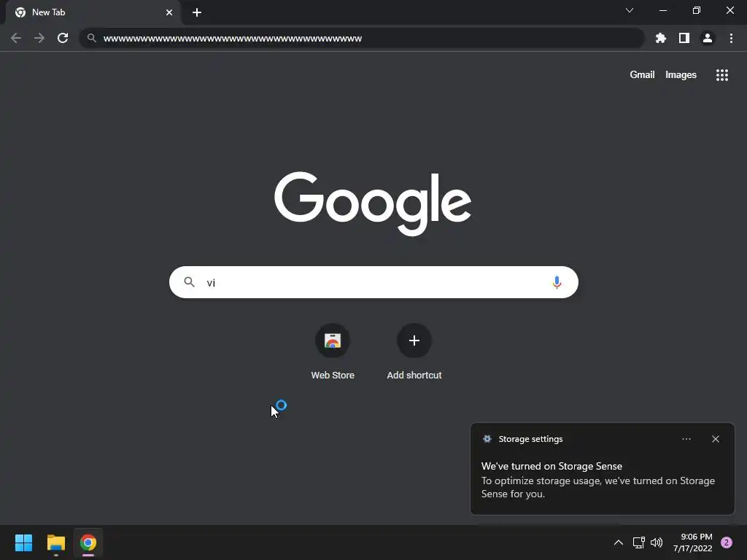Image resolution: width=747 pixels, height=560 pixels.
Task: Open the Extensions puzzle icon
Action: coord(660,38)
